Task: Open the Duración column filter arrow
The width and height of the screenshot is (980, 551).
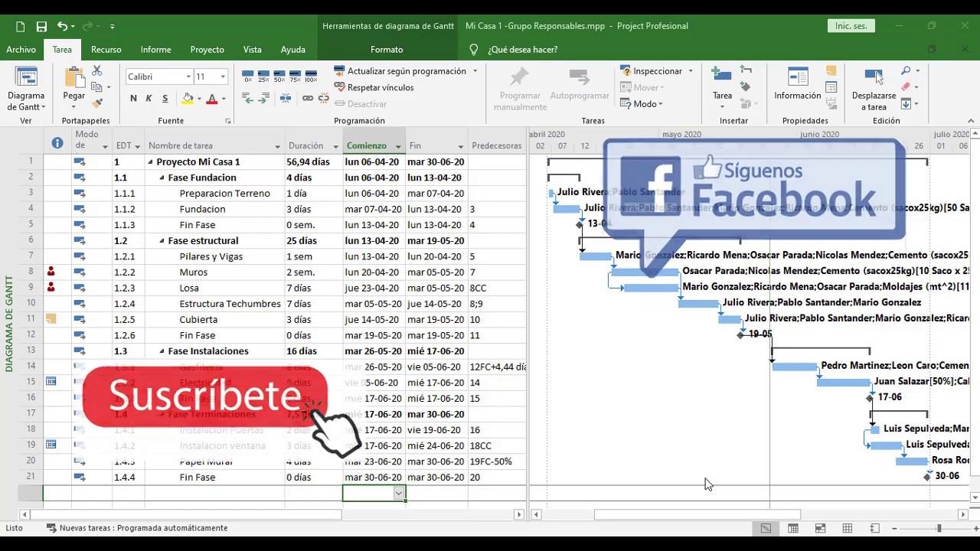Action: point(335,146)
